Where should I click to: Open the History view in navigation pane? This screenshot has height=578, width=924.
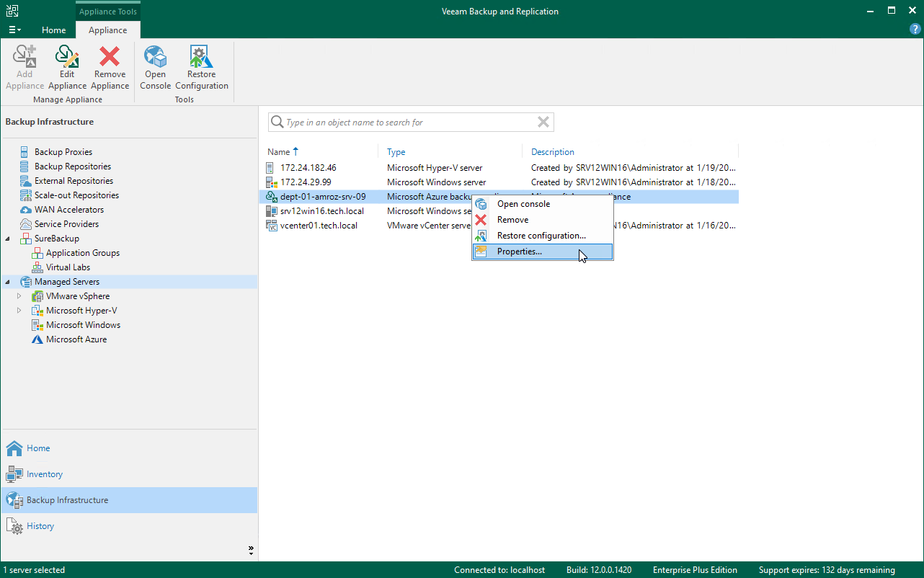[129, 526]
